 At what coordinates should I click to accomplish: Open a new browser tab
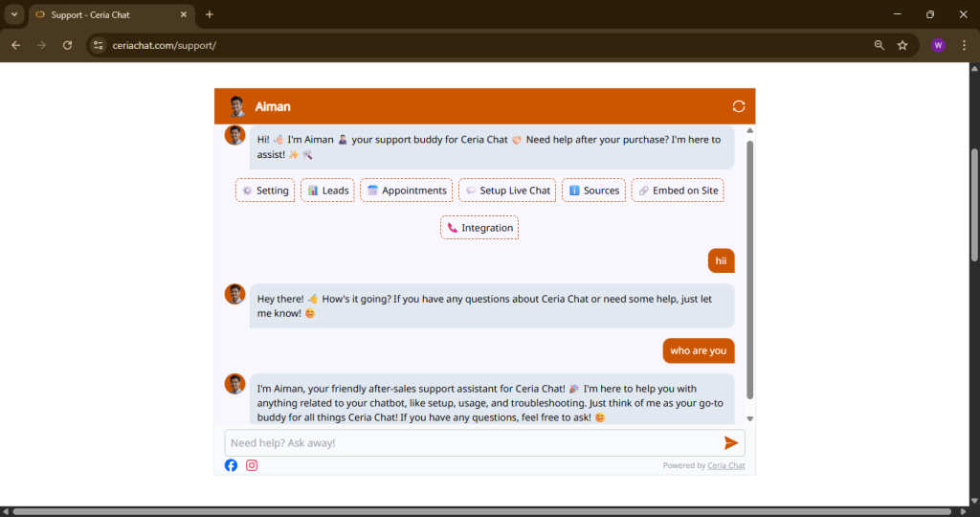210,14
